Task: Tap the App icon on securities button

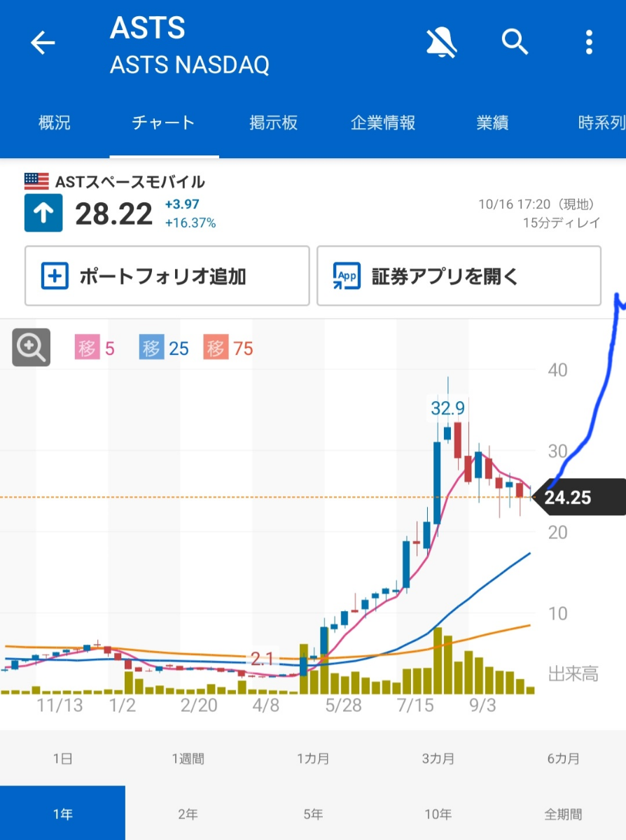Action: [x=347, y=276]
